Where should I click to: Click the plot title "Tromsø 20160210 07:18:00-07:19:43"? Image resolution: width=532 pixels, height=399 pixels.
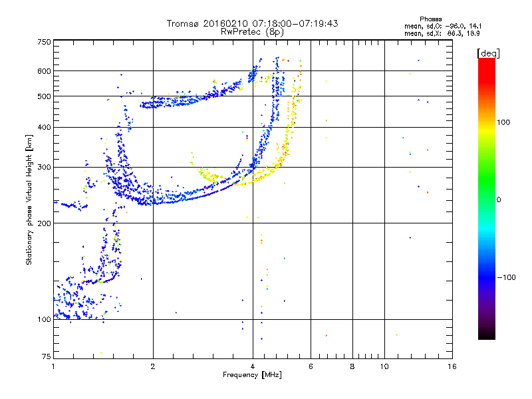252,23
